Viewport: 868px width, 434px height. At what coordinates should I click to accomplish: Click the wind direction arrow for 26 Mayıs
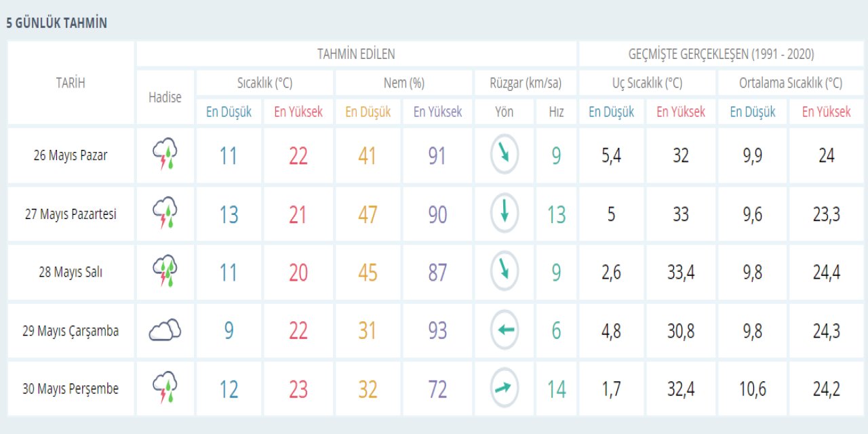[504, 155]
